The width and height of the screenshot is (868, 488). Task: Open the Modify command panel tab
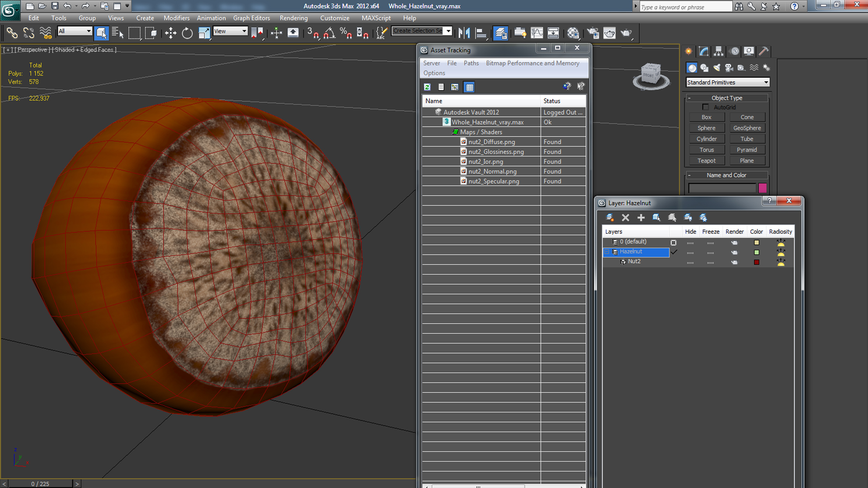coord(703,51)
